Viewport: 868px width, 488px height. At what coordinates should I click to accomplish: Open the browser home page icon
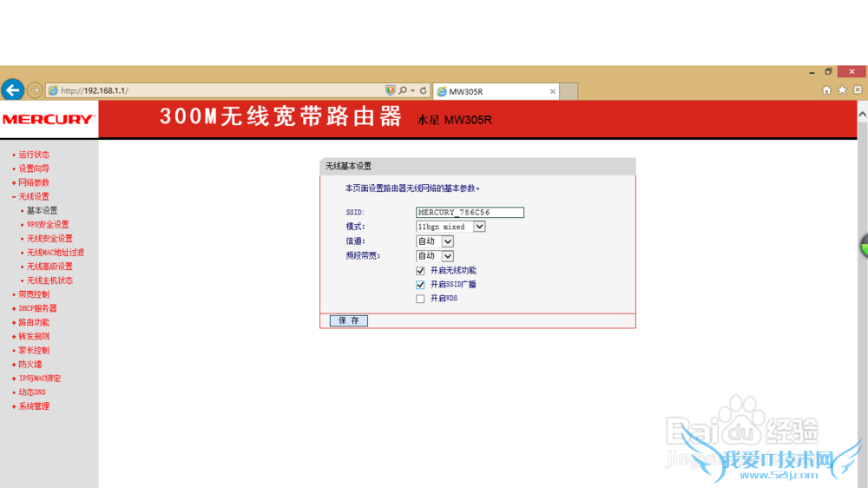coord(826,89)
